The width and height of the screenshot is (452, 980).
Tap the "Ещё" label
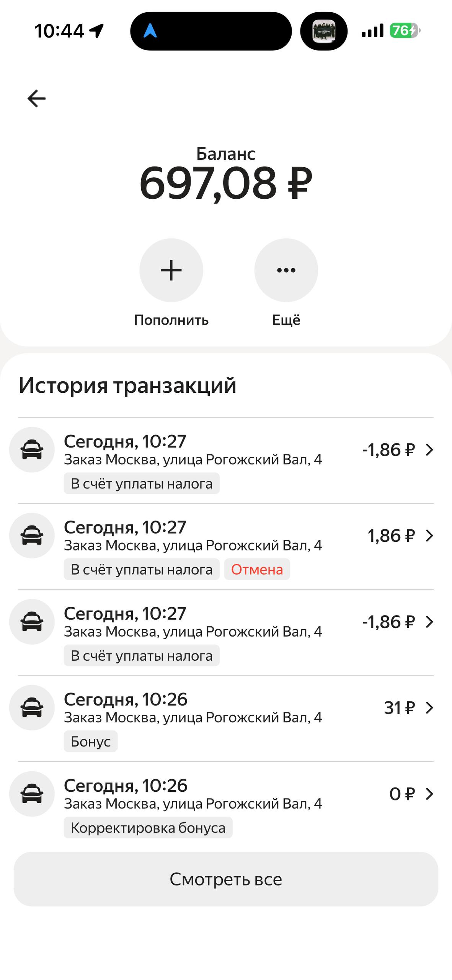tap(286, 320)
